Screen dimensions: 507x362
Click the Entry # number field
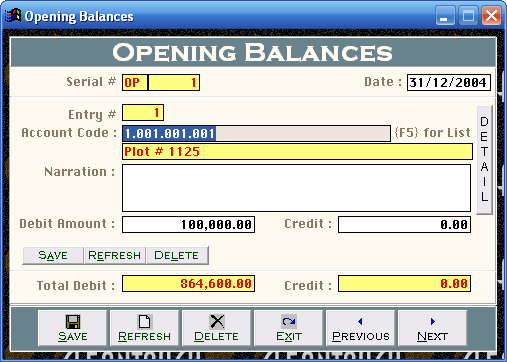pos(143,113)
